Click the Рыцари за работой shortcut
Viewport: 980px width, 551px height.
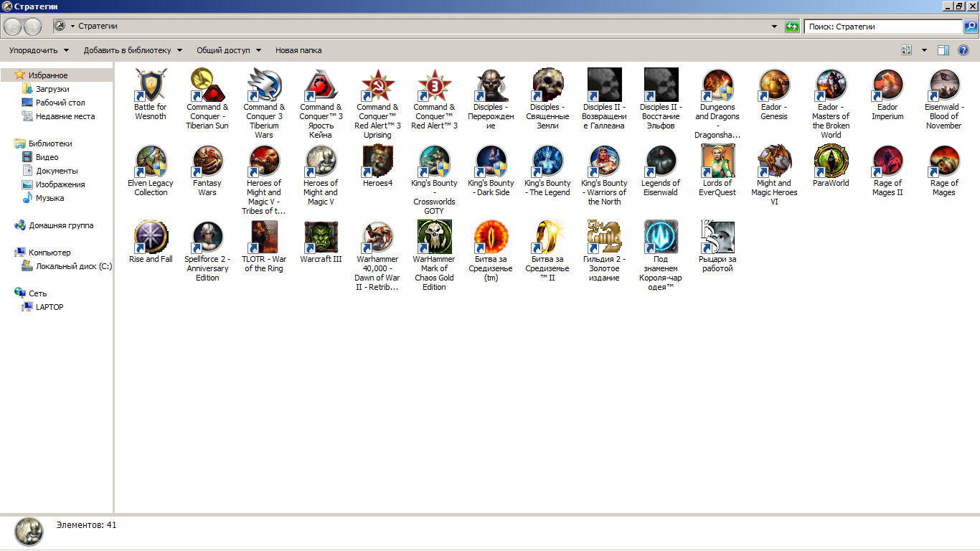(717, 237)
